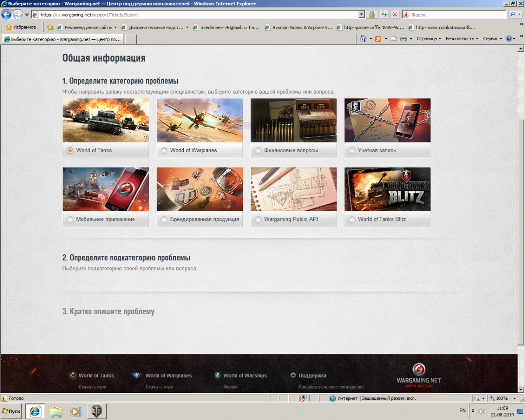Click the security lock icon
The image size is (525, 420).
click(372, 14)
